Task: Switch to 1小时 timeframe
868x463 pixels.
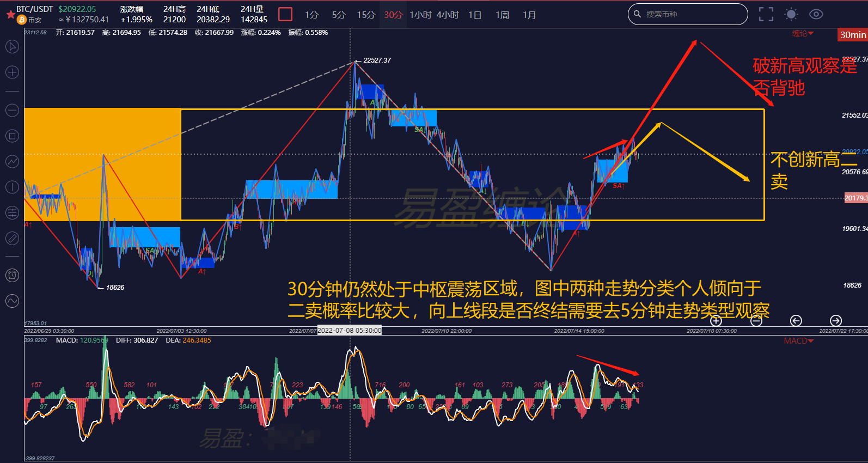Action: pyautogui.click(x=420, y=15)
